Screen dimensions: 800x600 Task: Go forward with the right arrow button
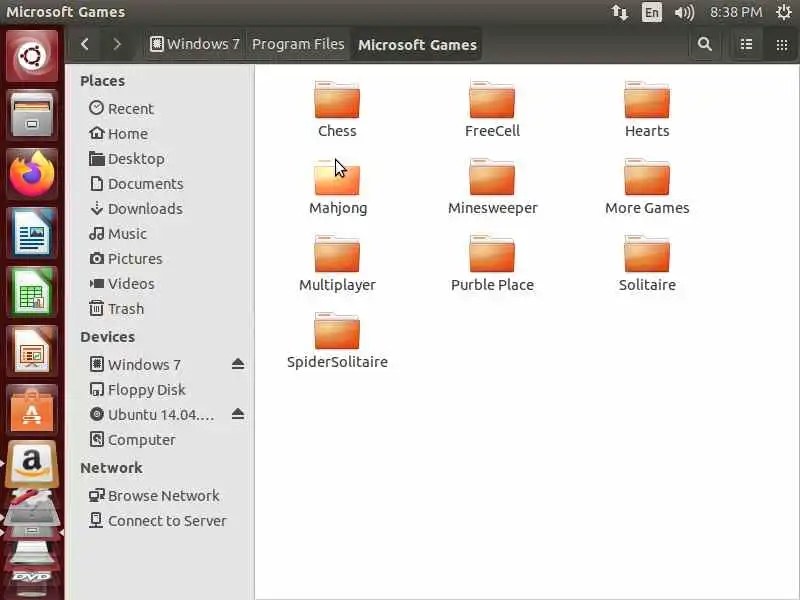click(x=117, y=44)
